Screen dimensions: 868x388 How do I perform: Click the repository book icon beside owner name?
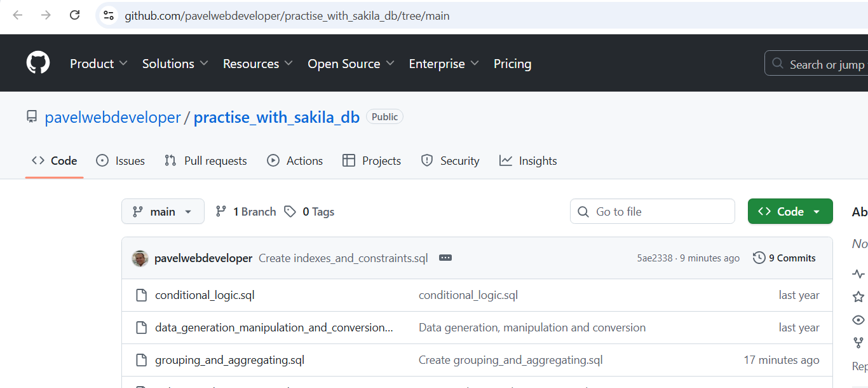tap(32, 117)
